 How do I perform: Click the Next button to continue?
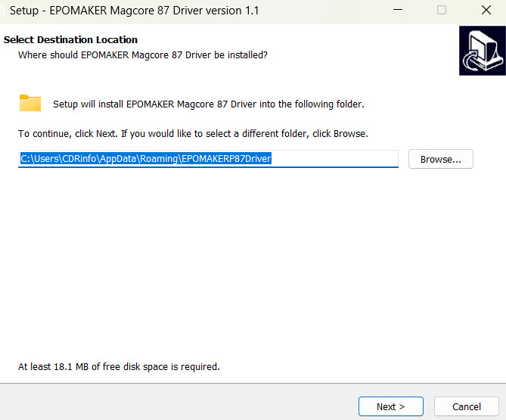pos(391,406)
